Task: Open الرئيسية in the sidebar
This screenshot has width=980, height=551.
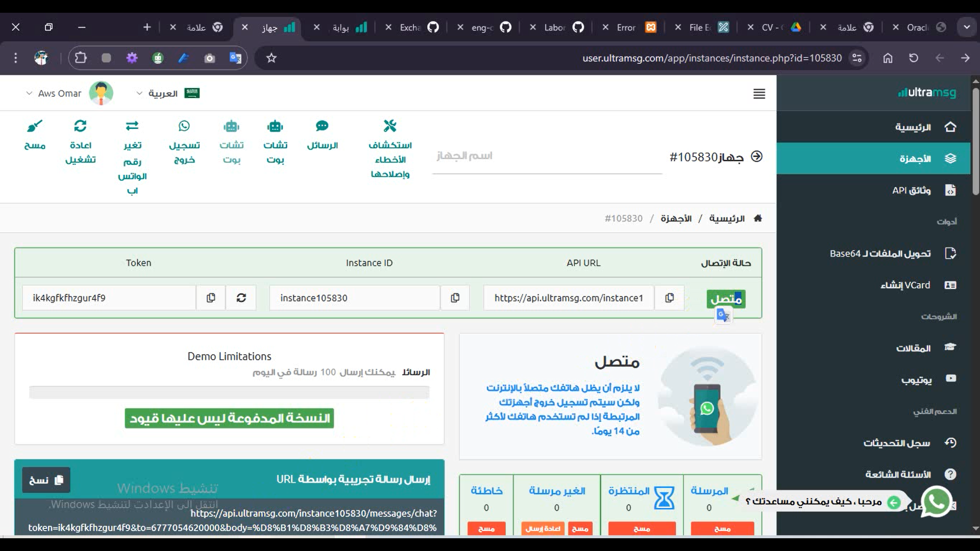Action: pyautogui.click(x=873, y=127)
